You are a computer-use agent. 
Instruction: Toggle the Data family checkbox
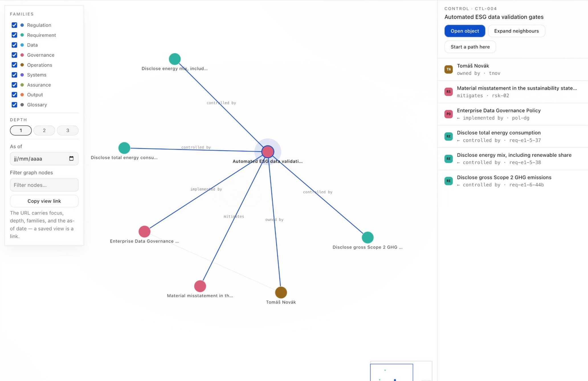click(14, 45)
